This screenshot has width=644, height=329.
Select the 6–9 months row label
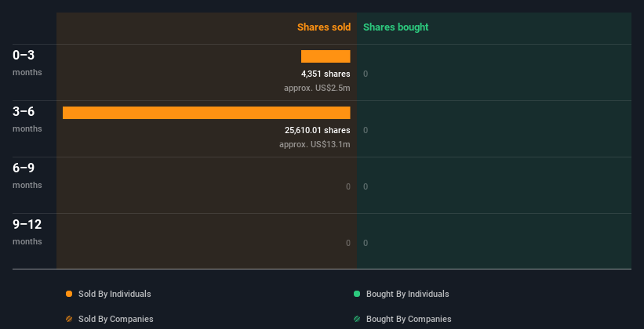click(x=24, y=168)
